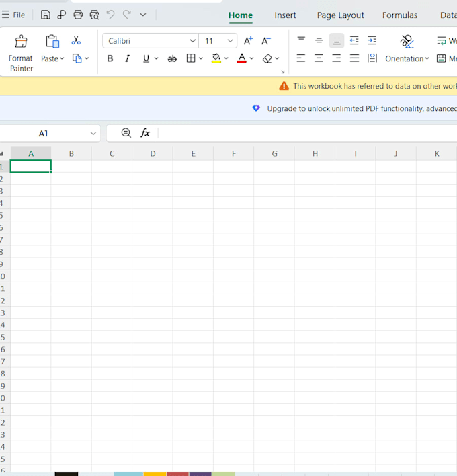Click the Wrap Text icon
This screenshot has width=457, height=476.
[442, 40]
